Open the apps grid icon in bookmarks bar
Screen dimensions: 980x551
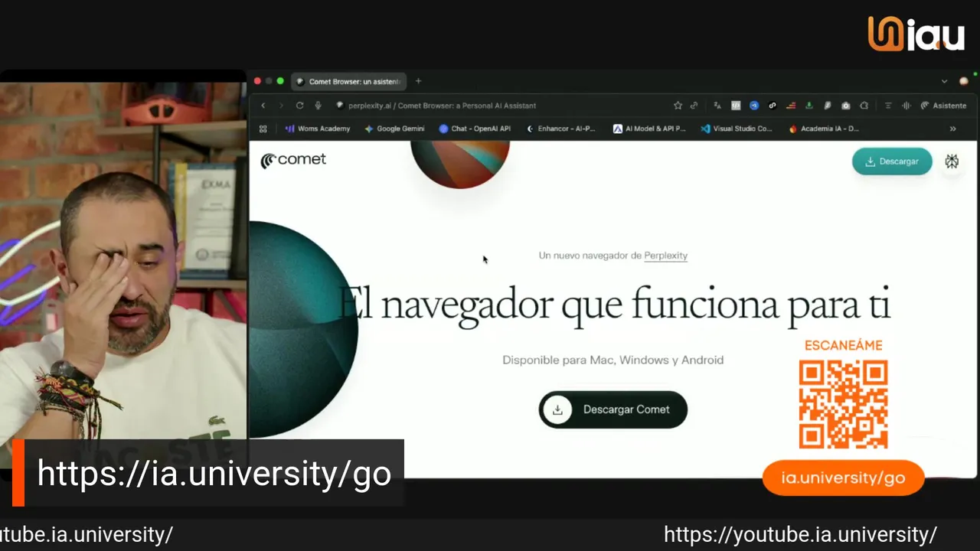point(263,129)
